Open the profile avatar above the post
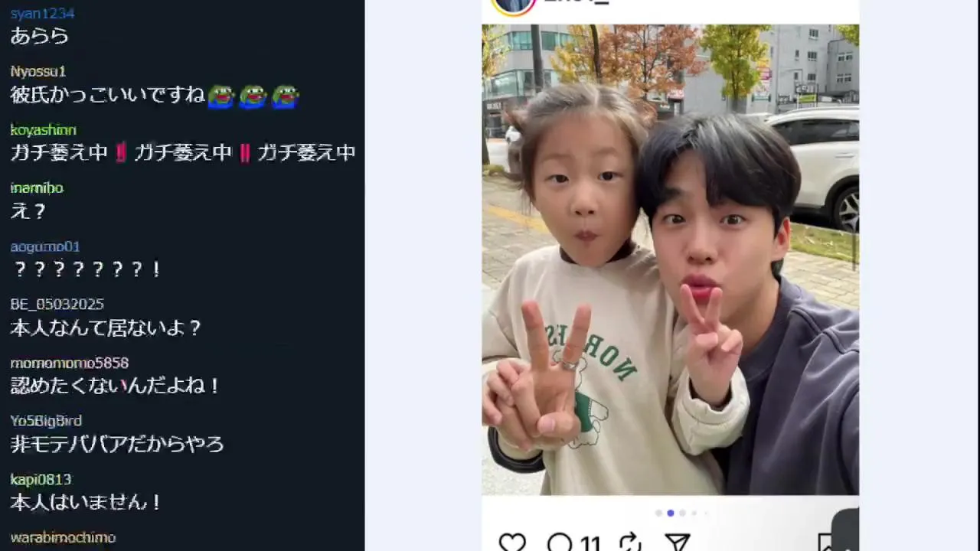The height and width of the screenshot is (551, 980). [x=513, y=5]
